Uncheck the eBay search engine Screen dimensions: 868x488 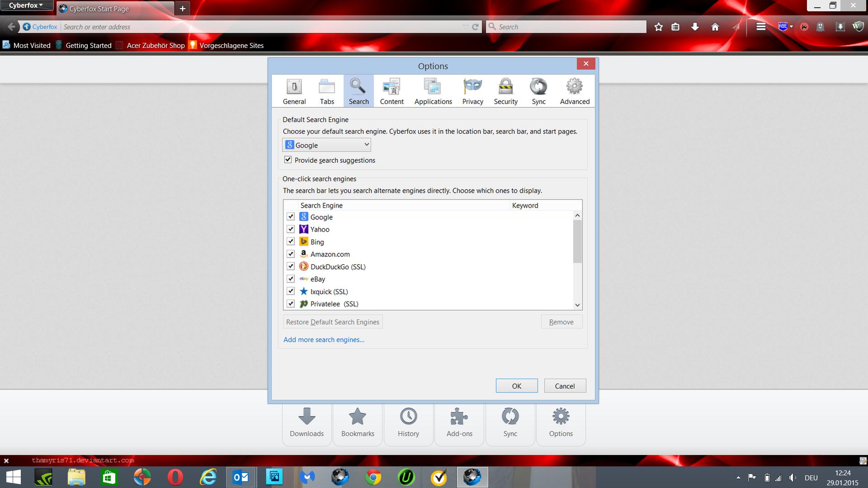click(290, 279)
